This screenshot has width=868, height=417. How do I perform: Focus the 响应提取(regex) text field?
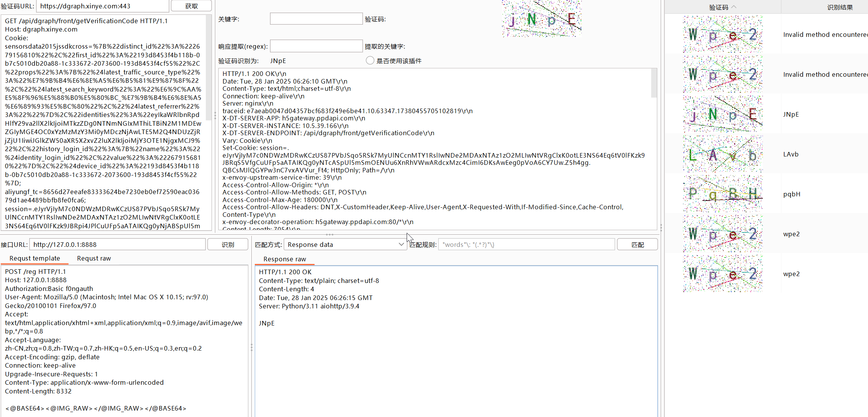[316, 46]
